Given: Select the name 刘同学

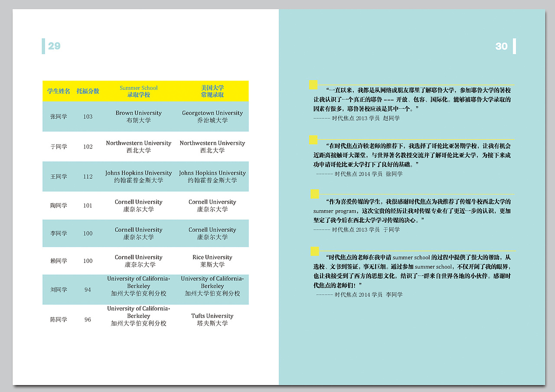Looking at the screenshot, I should tap(59, 290).
